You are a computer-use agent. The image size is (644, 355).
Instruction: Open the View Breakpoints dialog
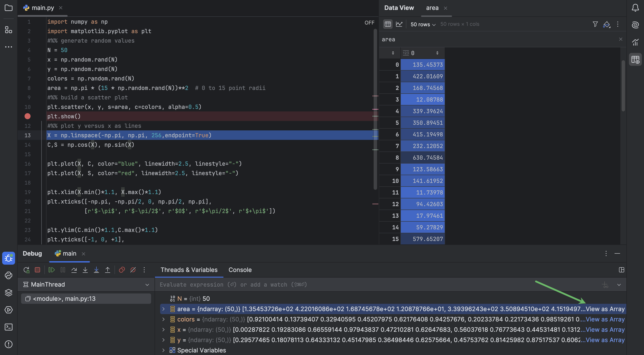point(122,270)
